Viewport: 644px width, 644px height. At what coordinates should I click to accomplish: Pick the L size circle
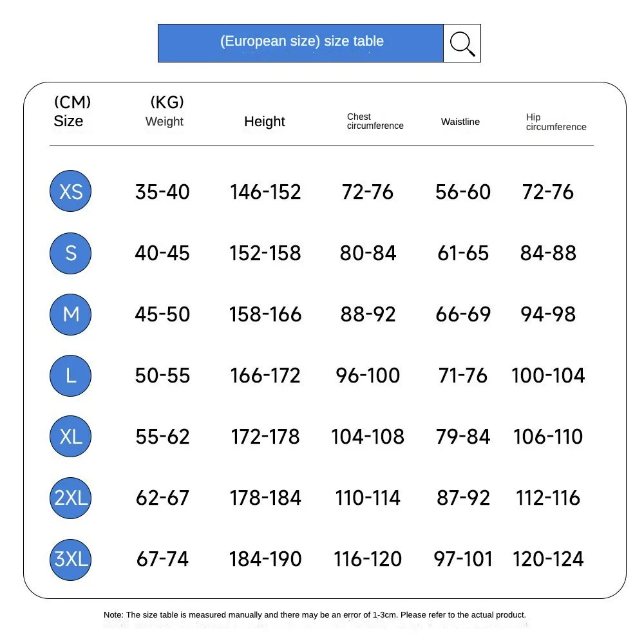71,375
